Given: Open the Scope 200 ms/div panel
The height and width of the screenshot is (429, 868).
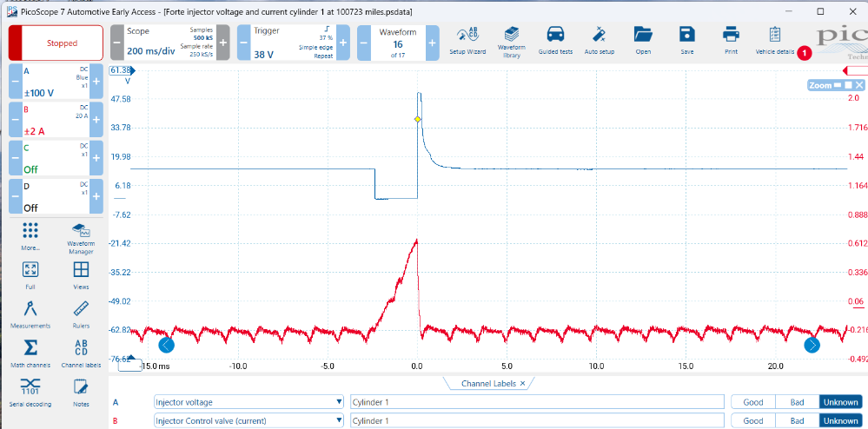Looking at the screenshot, I should (170, 43).
